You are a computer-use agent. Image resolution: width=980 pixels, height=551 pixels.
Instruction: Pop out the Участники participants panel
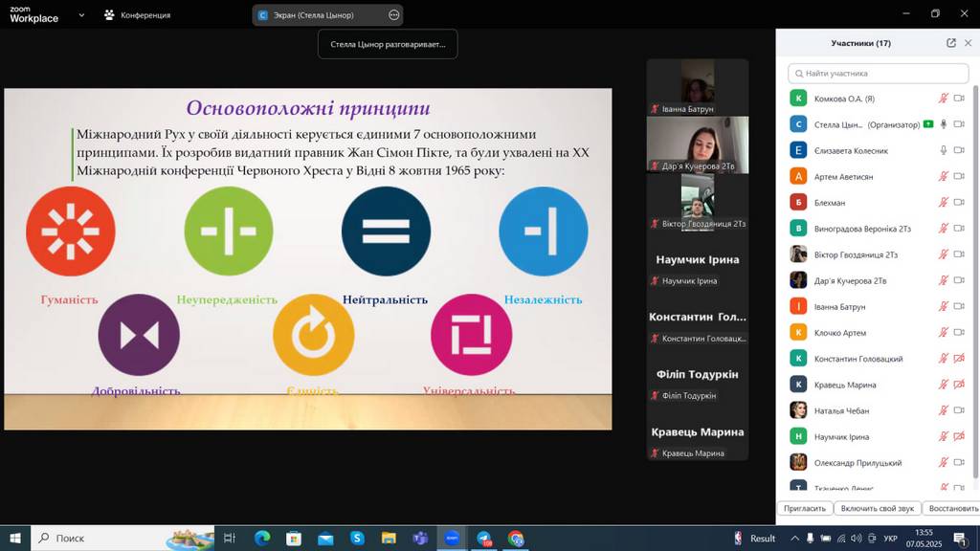(x=951, y=43)
